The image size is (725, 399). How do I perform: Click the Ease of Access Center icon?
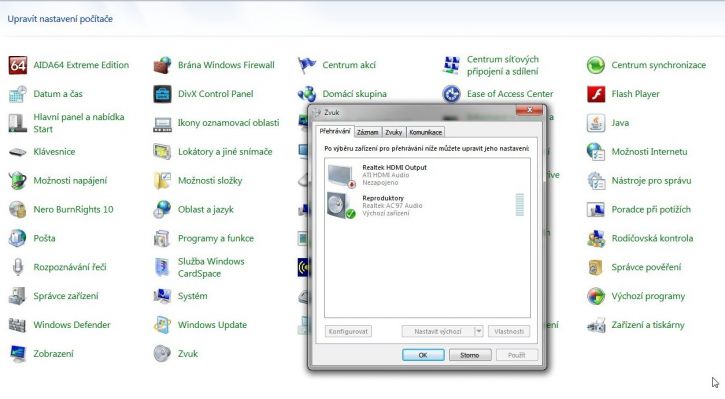[451, 94]
